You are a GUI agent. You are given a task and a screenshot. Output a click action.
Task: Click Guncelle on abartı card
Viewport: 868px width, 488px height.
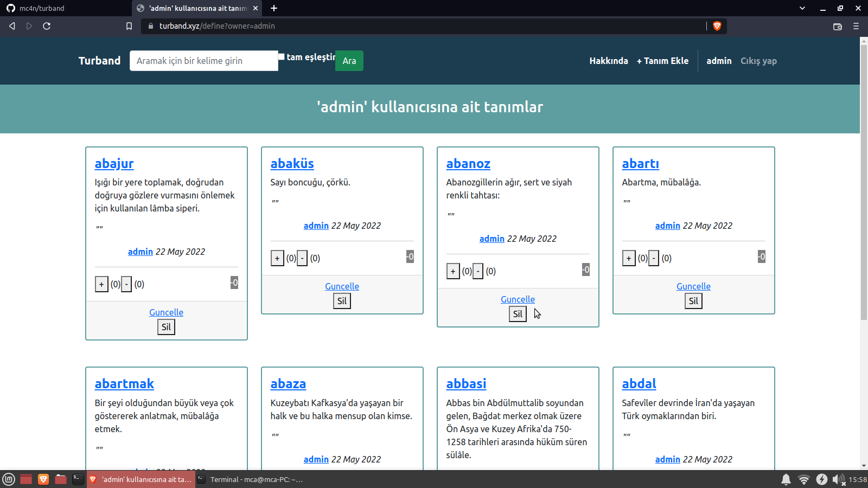pos(693,286)
